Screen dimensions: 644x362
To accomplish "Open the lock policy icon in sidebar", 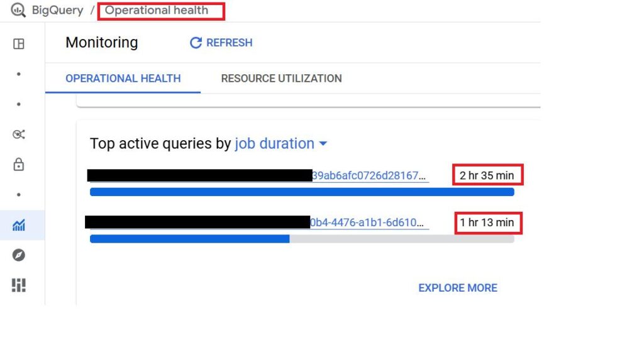I will [18, 164].
